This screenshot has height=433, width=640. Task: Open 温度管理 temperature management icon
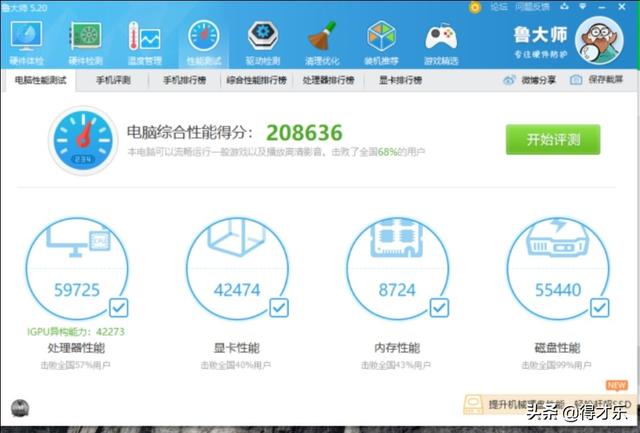pyautogui.click(x=144, y=36)
